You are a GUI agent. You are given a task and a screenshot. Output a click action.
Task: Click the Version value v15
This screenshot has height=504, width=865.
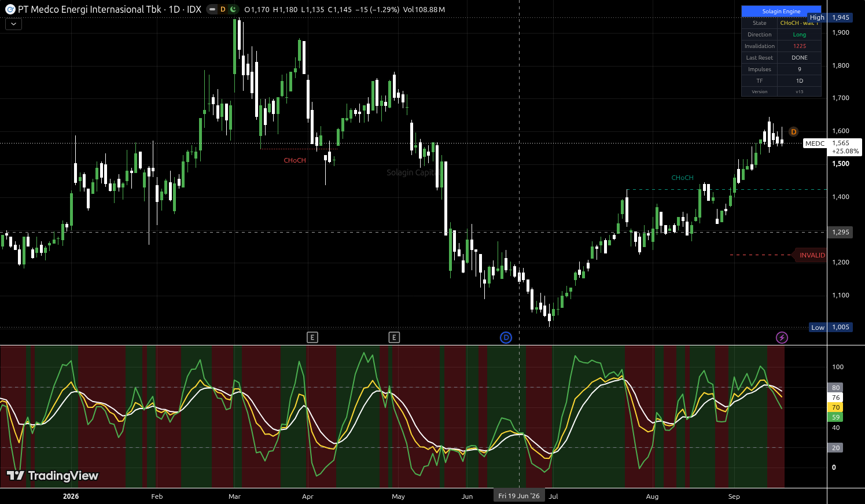pyautogui.click(x=799, y=91)
